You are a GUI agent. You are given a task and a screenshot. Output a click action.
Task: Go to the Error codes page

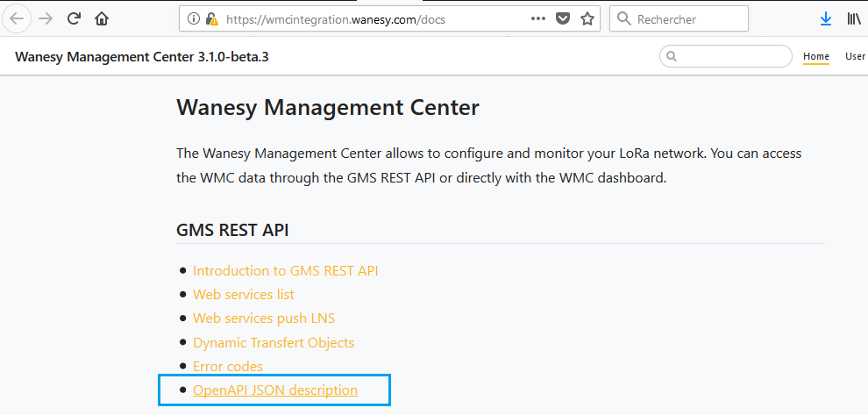coord(227,366)
